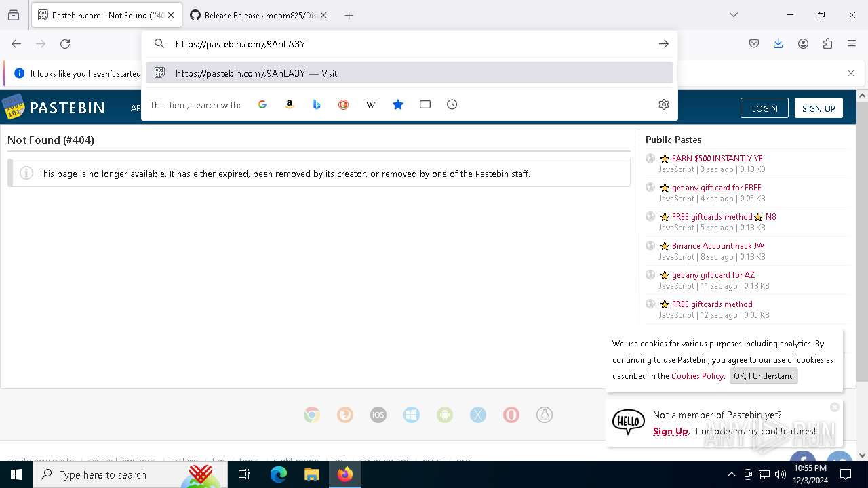
Task: Search history via clock icon
Action: pos(452,104)
